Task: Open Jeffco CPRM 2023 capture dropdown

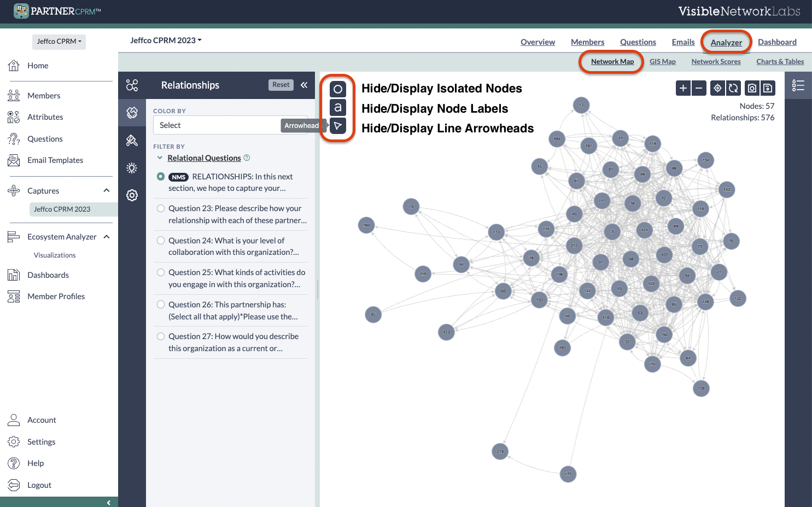Action: tap(166, 40)
